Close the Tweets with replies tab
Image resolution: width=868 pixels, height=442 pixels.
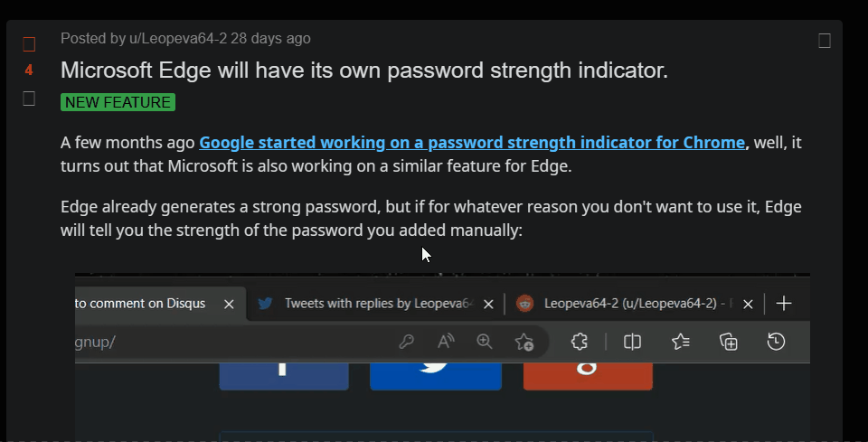(x=488, y=304)
